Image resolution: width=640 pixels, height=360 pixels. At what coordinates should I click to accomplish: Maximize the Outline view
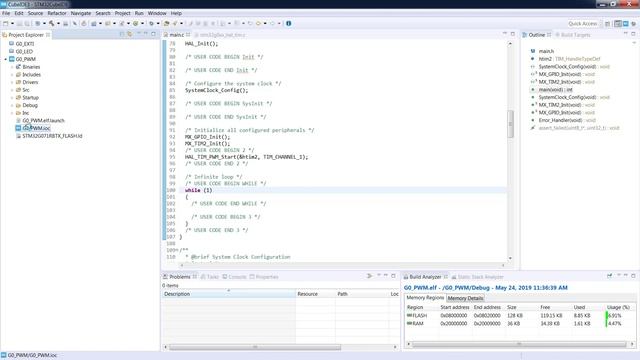[x=633, y=34]
